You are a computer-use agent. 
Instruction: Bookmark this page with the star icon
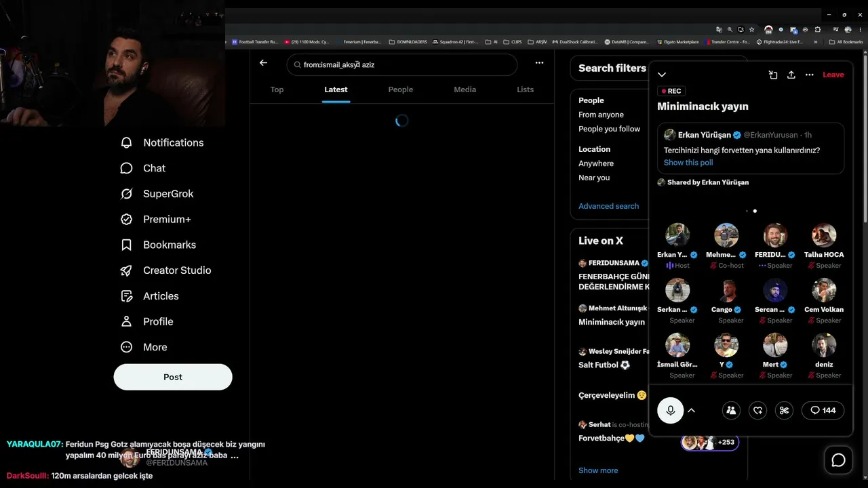click(x=751, y=30)
